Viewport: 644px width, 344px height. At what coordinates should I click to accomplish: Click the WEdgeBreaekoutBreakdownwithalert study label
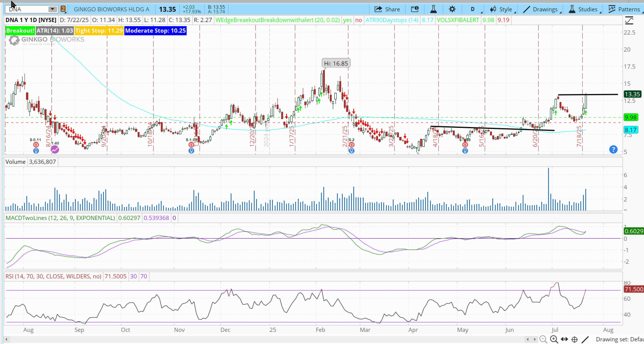tap(278, 20)
